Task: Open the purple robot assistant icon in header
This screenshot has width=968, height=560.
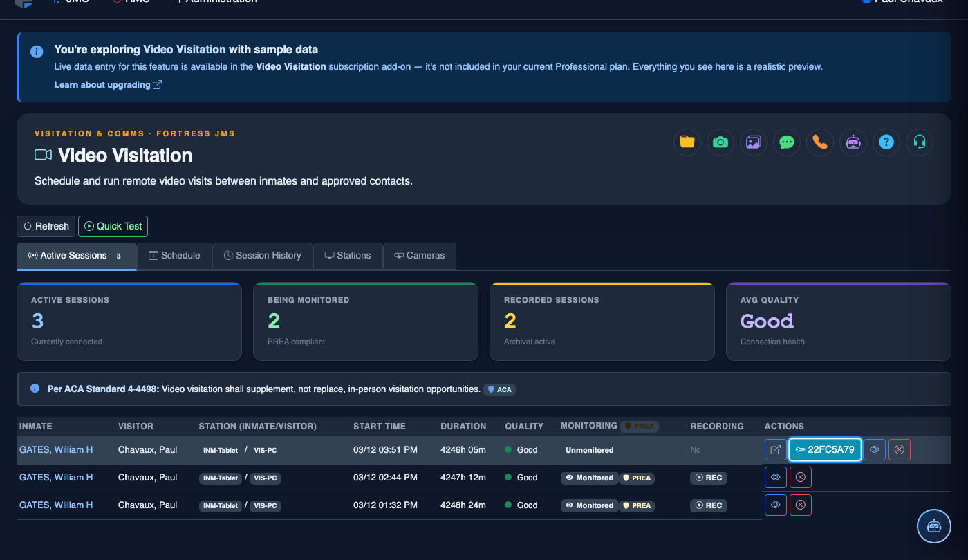Action: (x=853, y=142)
